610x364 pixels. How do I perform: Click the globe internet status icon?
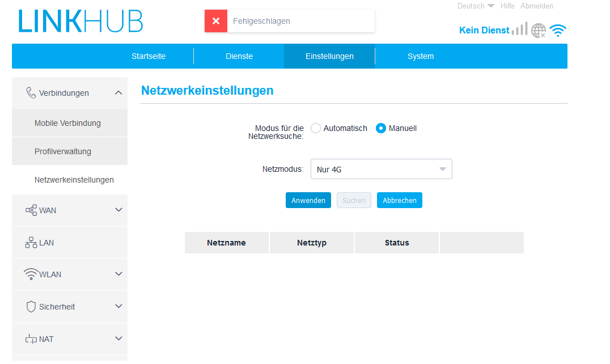pyautogui.click(x=538, y=30)
